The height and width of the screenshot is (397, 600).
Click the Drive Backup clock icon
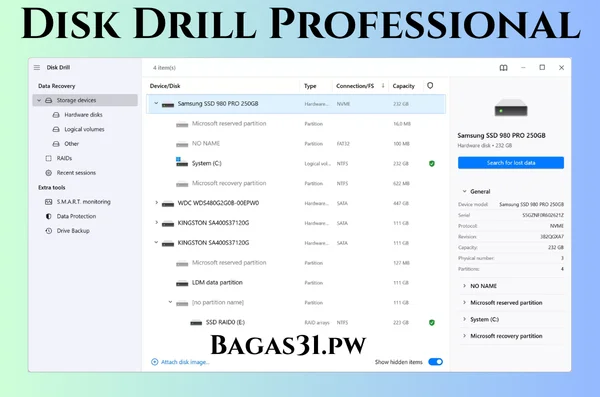coord(49,231)
